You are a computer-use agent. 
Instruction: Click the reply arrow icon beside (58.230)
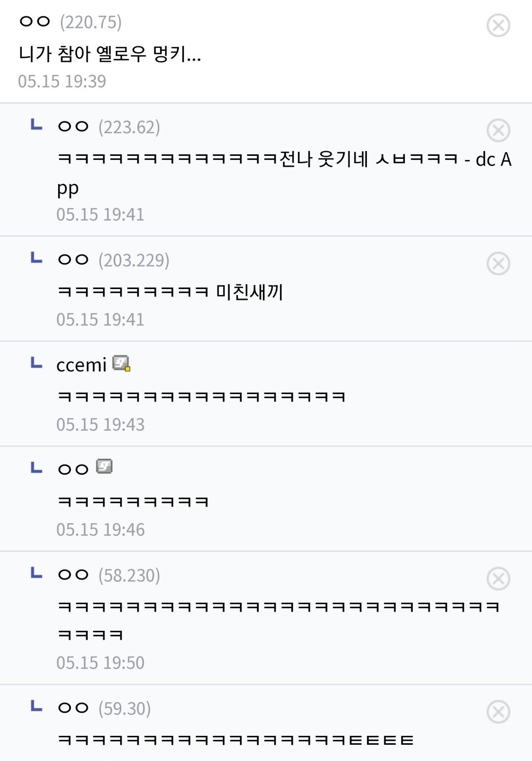pyautogui.click(x=36, y=573)
